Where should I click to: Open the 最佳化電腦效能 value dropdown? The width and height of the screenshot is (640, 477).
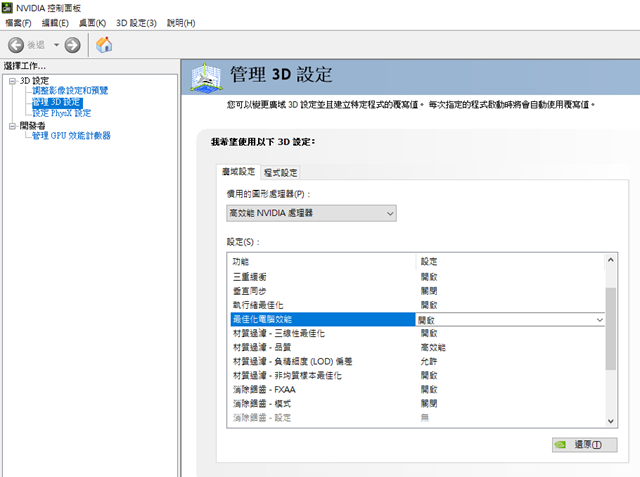click(x=599, y=320)
